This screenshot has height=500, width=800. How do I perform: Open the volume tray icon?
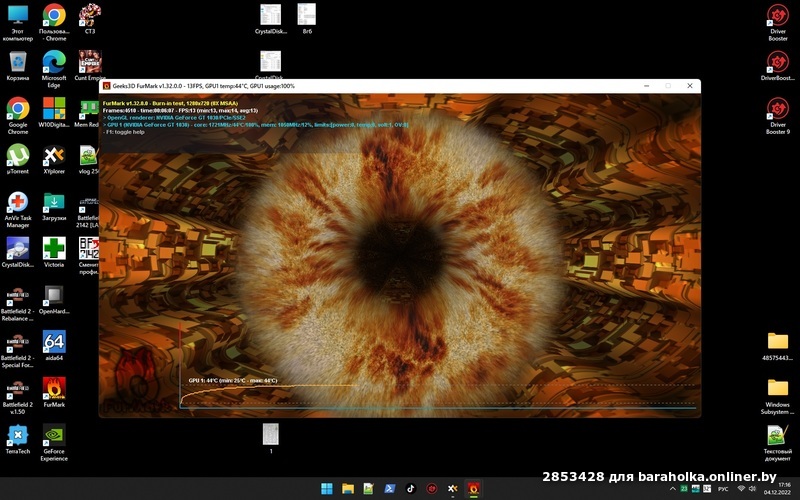[x=752, y=489]
